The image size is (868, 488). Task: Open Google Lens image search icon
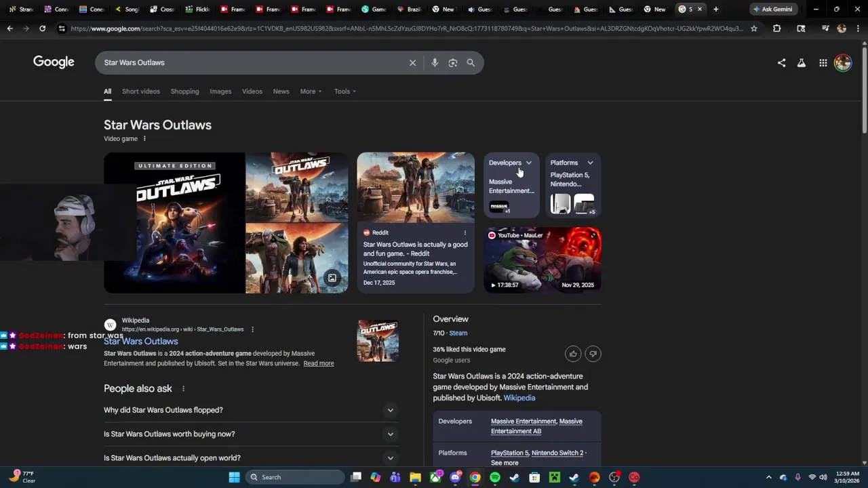pyautogui.click(x=453, y=62)
